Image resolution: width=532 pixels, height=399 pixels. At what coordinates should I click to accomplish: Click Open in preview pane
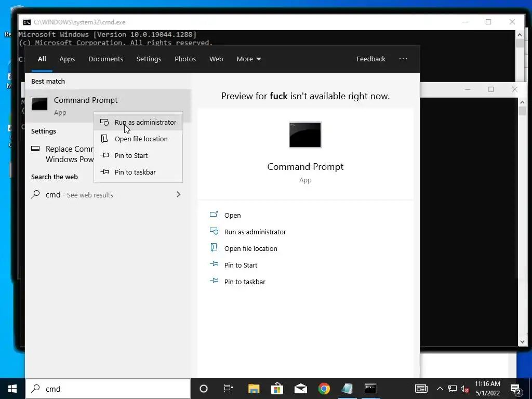232,215
